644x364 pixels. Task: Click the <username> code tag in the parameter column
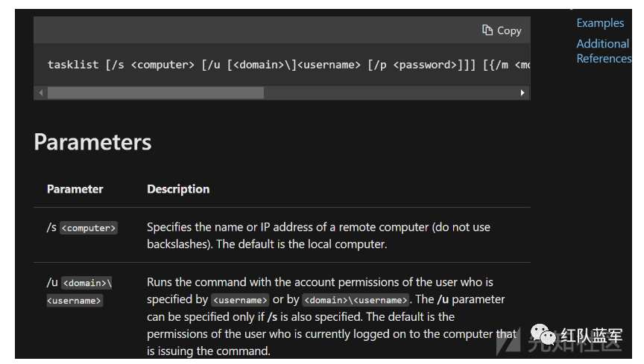pos(75,301)
